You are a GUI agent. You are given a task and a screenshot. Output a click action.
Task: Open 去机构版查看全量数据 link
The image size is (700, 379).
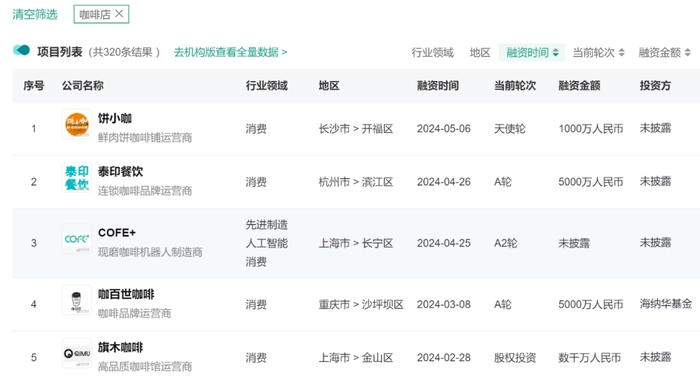click(x=230, y=52)
